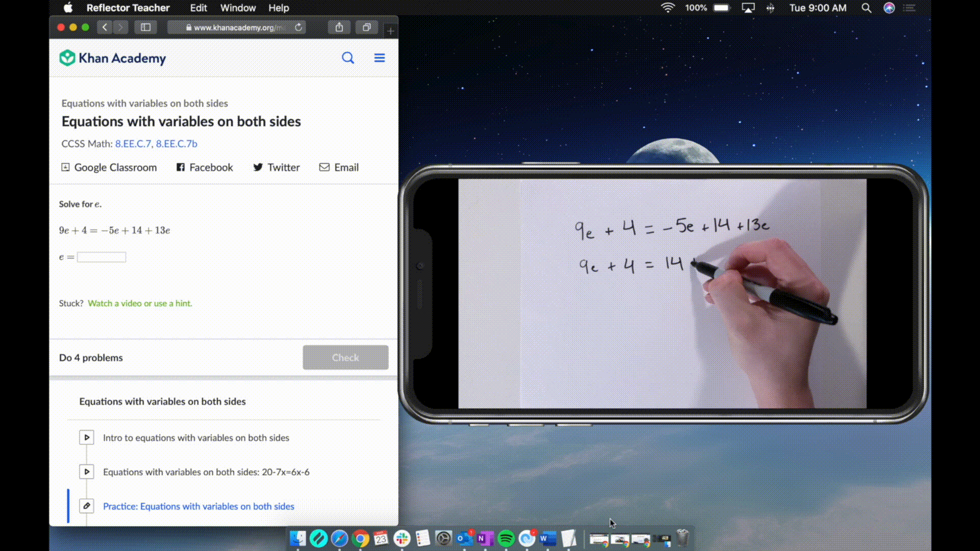Open Slack from the Dock

402,538
